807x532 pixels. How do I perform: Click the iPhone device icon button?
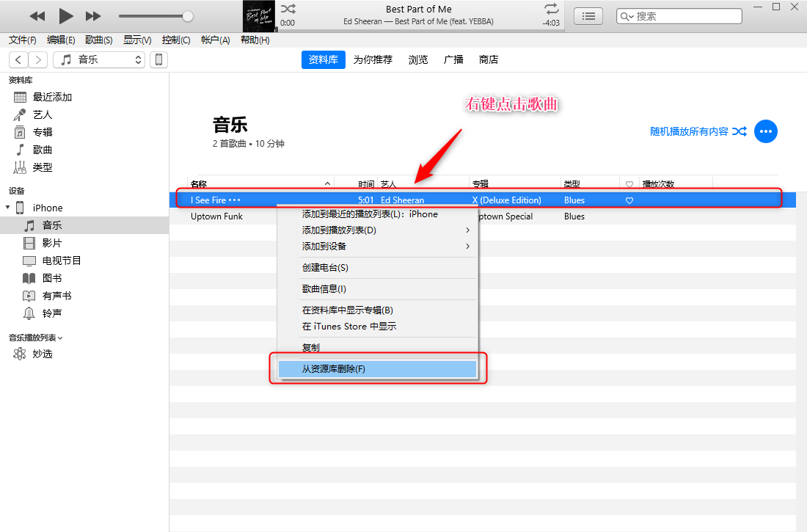coord(159,59)
